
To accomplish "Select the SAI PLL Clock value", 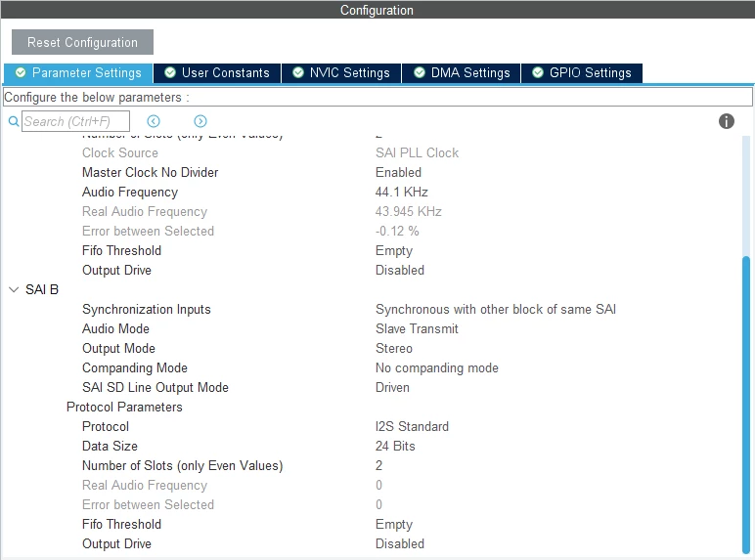I will tap(417, 153).
